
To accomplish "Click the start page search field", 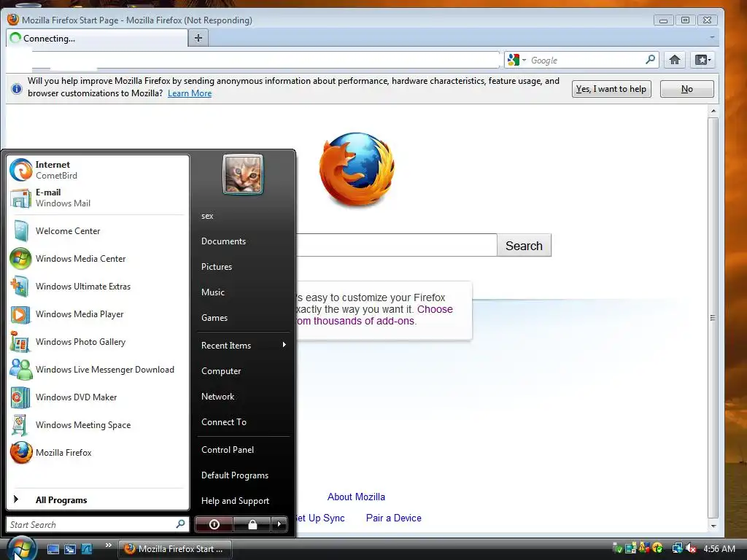I will [x=396, y=245].
